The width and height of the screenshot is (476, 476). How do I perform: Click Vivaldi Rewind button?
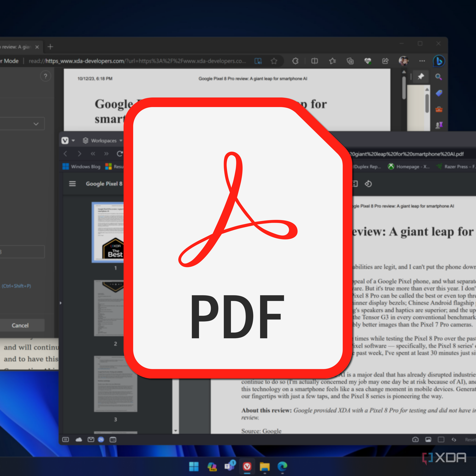[93, 154]
